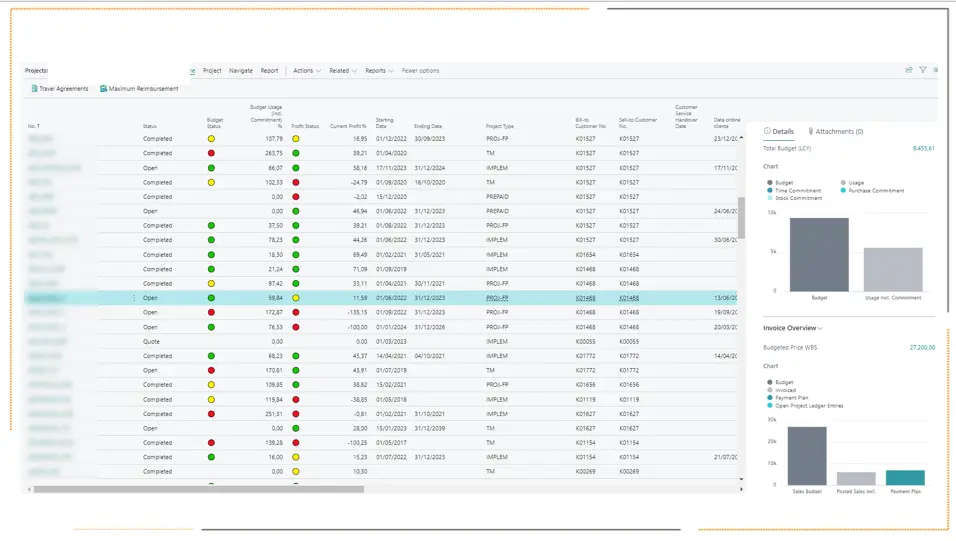Open Attachments (0) paperclip tab

pos(835,131)
